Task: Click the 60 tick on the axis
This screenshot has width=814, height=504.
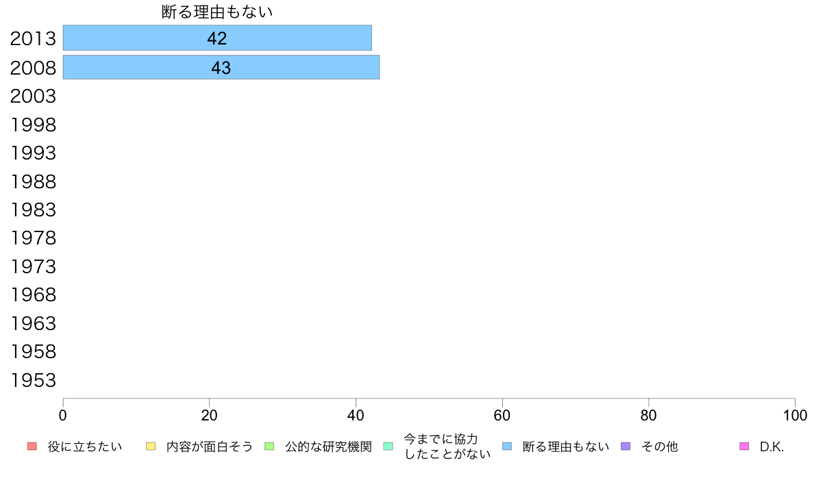Action: [502, 415]
